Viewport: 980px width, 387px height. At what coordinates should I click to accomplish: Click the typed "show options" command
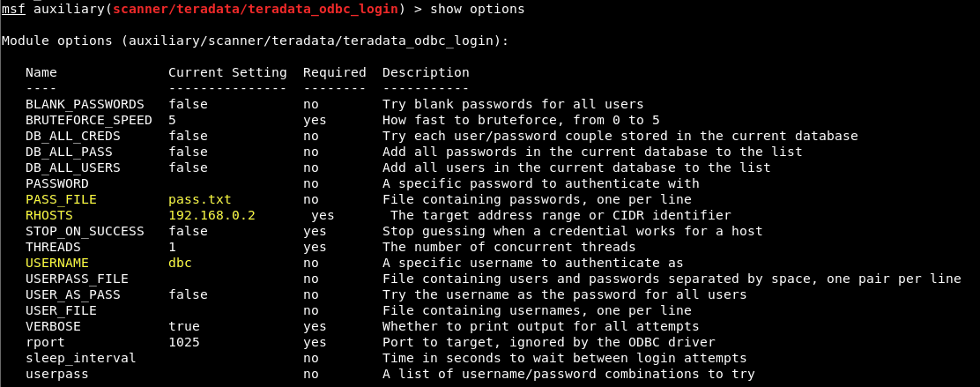481,9
